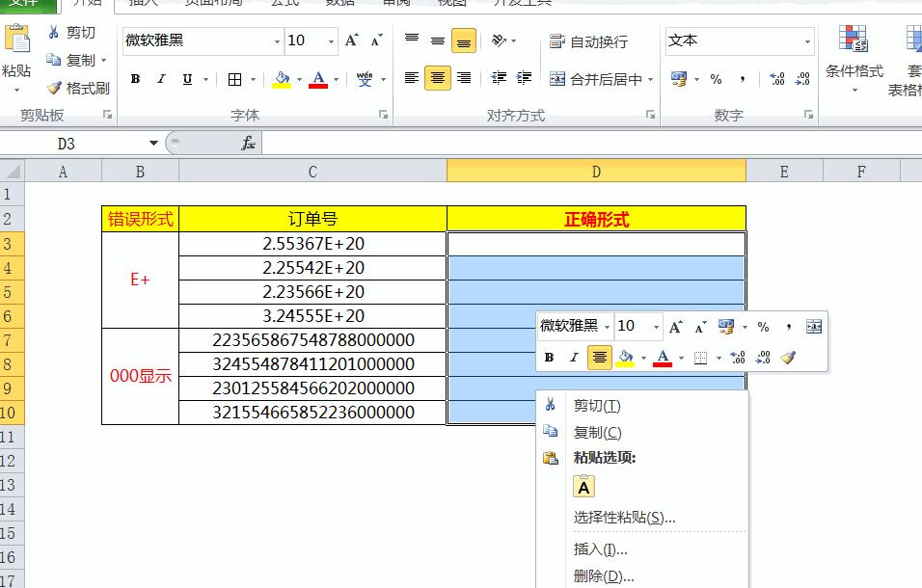Toggle bold formatting in the ribbon
922x588 pixels.
[135, 79]
